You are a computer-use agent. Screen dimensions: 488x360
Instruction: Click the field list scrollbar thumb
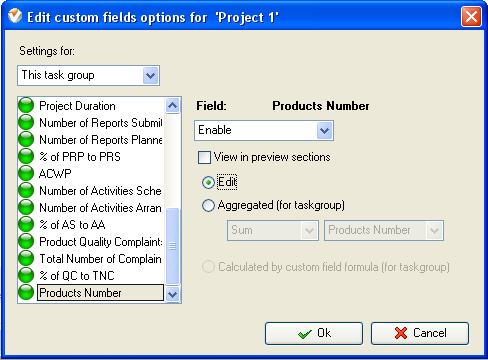click(173, 246)
